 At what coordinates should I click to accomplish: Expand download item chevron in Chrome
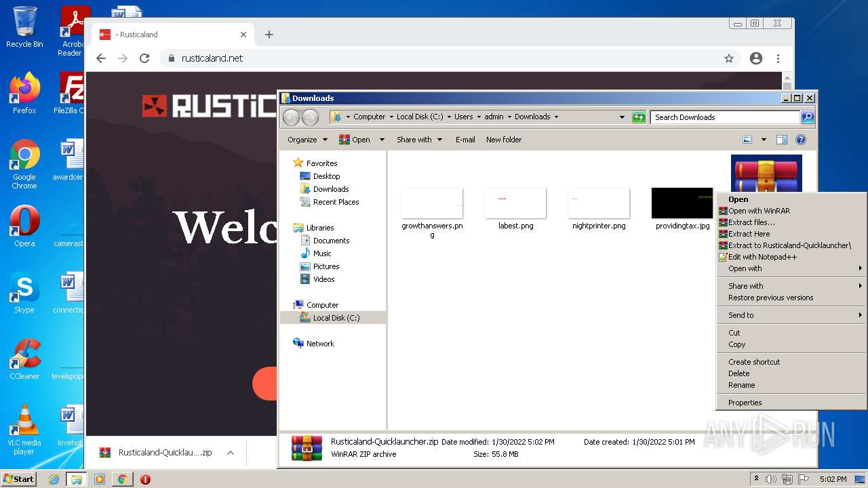tap(231, 453)
